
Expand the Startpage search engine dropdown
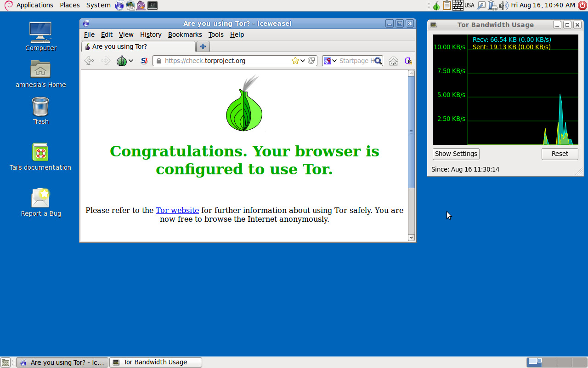[x=335, y=60]
